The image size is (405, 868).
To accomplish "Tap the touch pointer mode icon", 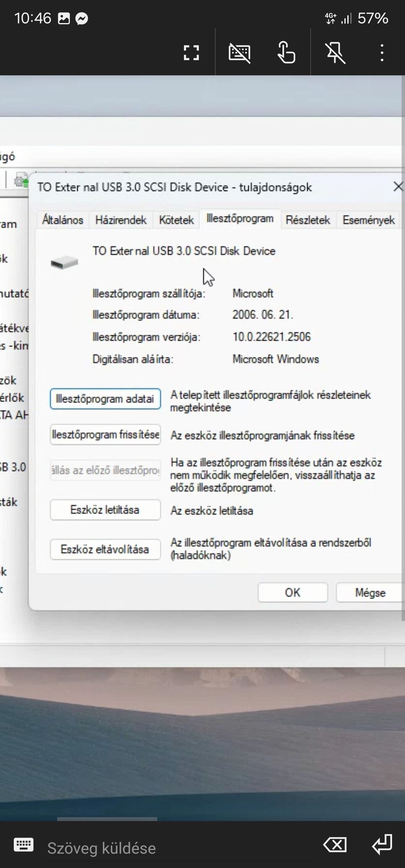I will click(286, 53).
